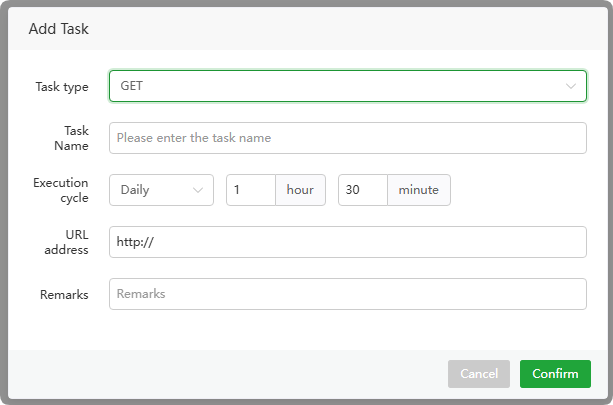Viewport: 613px width, 405px height.
Task: Click the 'Add Task' dialog title
Action: tap(59, 29)
